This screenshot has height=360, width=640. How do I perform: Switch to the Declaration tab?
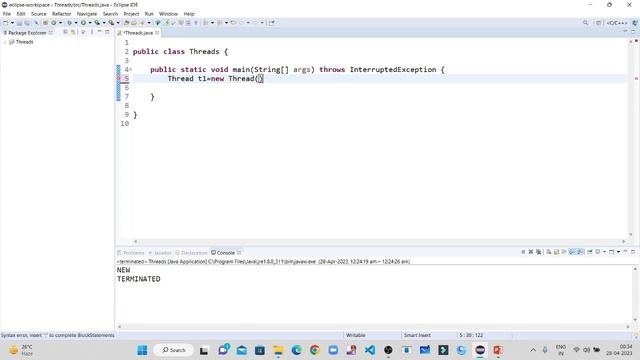point(191,253)
